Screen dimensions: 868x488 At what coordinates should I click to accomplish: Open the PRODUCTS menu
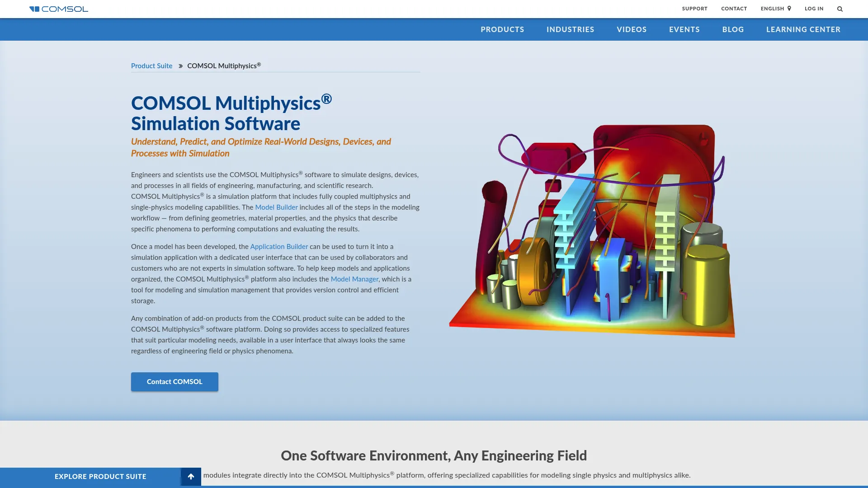click(502, 29)
